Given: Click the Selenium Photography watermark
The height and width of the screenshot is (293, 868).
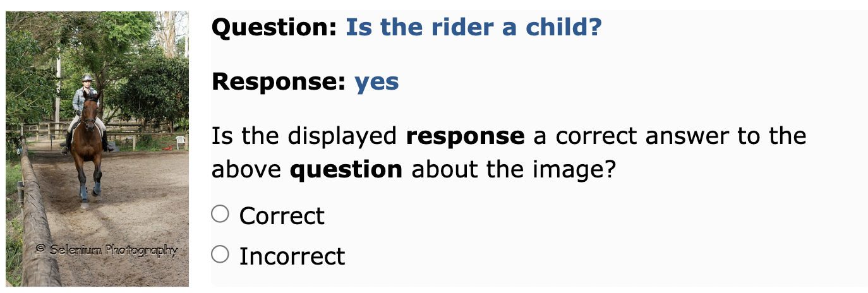Looking at the screenshot, I should point(107,250).
